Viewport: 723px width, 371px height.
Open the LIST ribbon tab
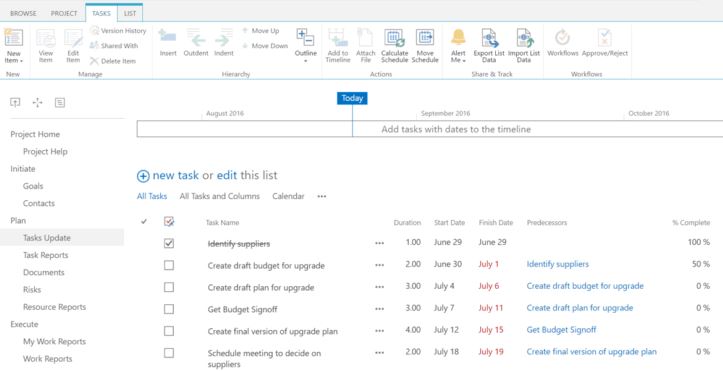[x=130, y=13]
